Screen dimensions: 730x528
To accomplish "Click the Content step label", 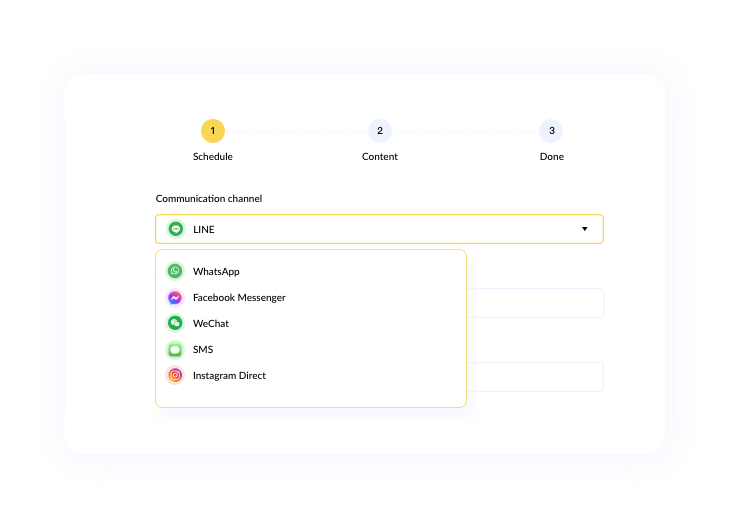I will tap(380, 157).
